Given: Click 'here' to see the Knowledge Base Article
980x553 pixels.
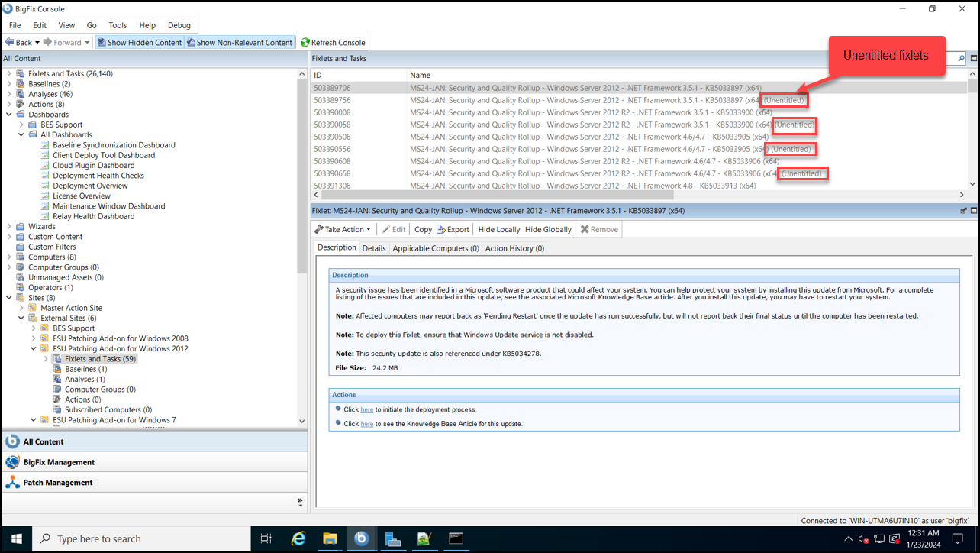Looking at the screenshot, I should point(367,424).
